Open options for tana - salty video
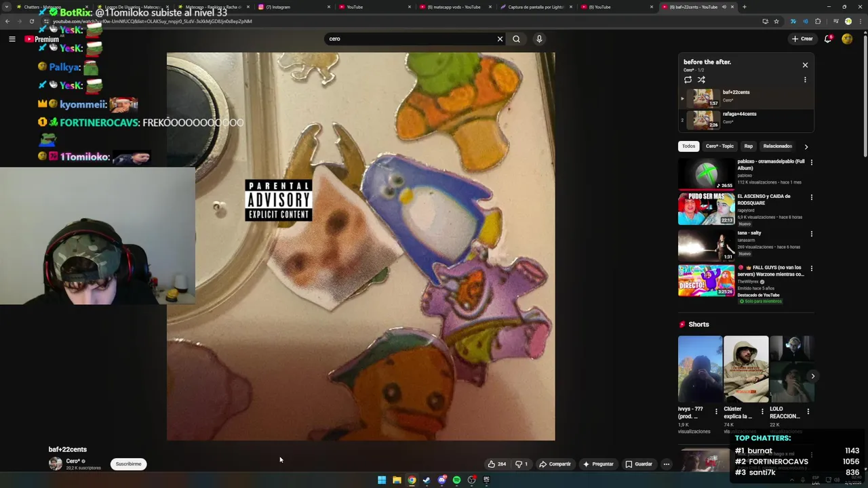Screen dimensions: 868x488 click(x=811, y=234)
